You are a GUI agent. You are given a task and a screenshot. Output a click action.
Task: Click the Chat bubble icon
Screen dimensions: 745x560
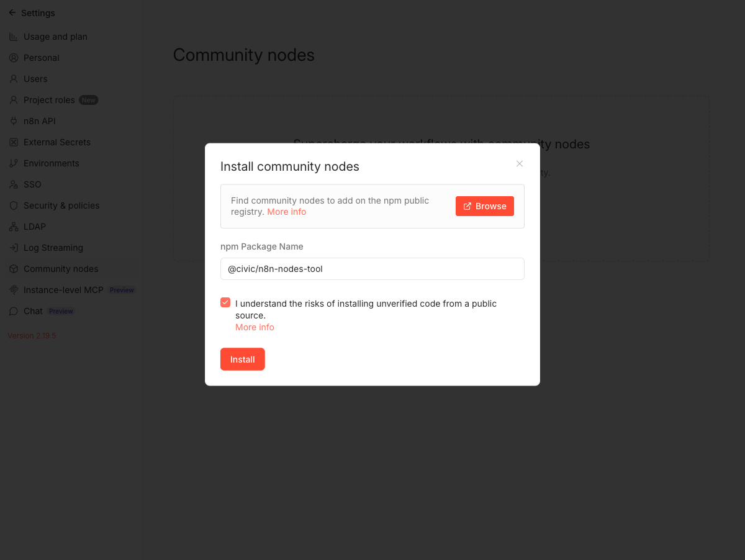click(x=14, y=311)
